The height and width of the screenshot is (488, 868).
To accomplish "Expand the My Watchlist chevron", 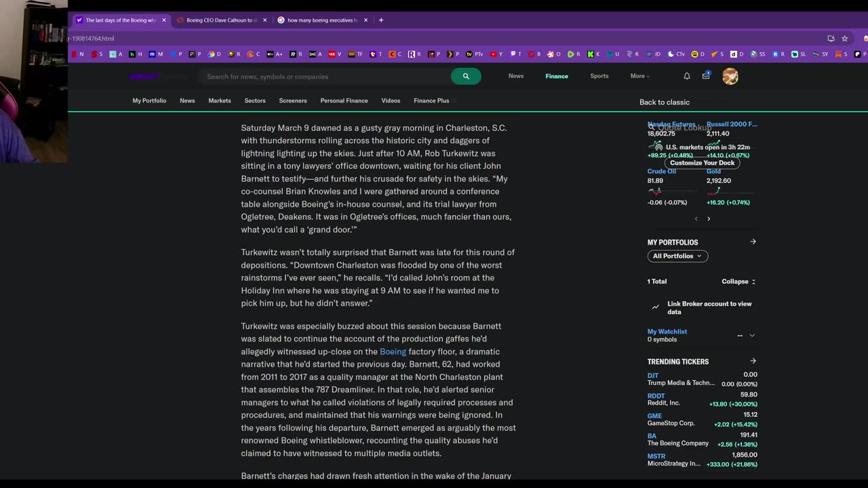I will (x=752, y=335).
